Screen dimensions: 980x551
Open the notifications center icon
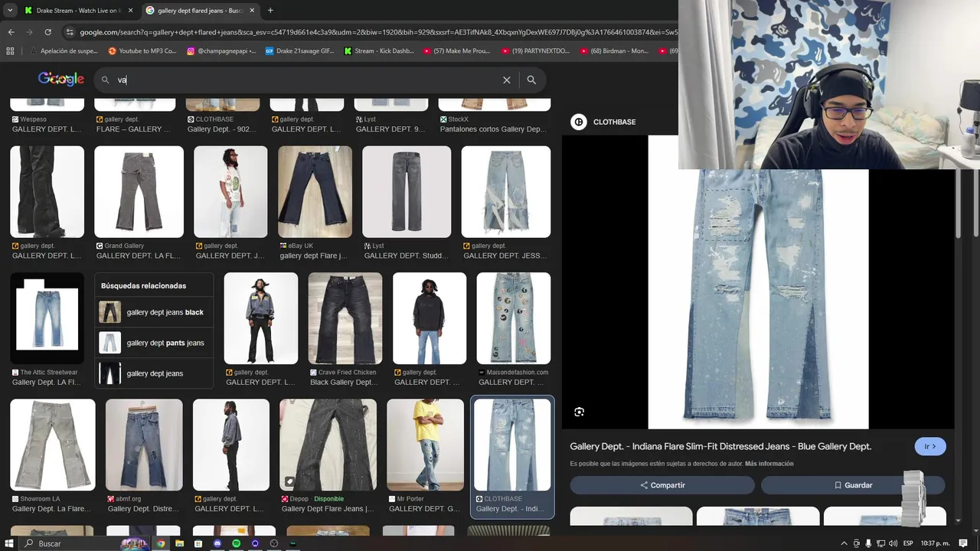tap(963, 543)
